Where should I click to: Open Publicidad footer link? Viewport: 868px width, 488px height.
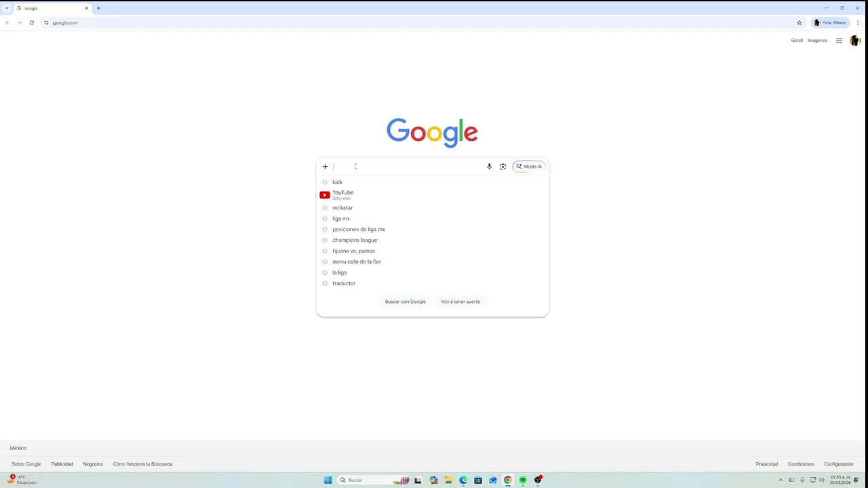click(62, 464)
